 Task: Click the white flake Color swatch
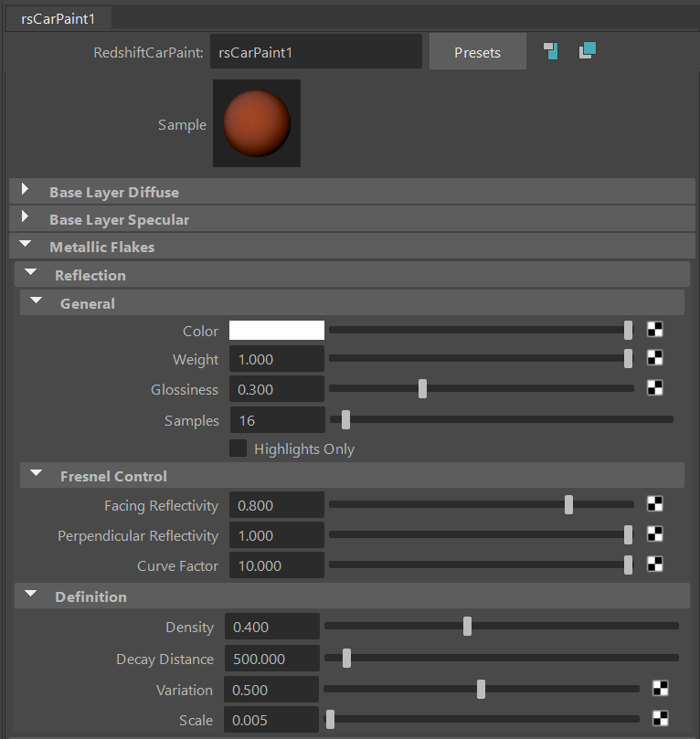277,331
